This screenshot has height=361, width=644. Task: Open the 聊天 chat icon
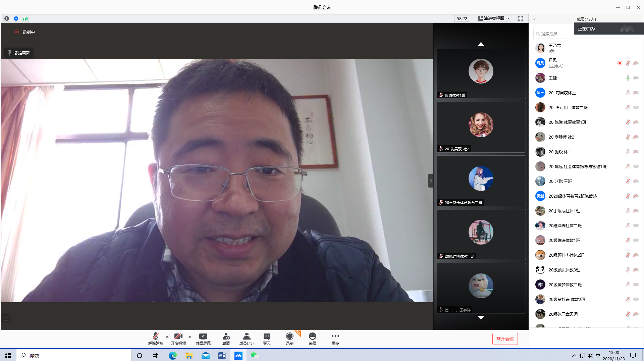click(x=267, y=339)
